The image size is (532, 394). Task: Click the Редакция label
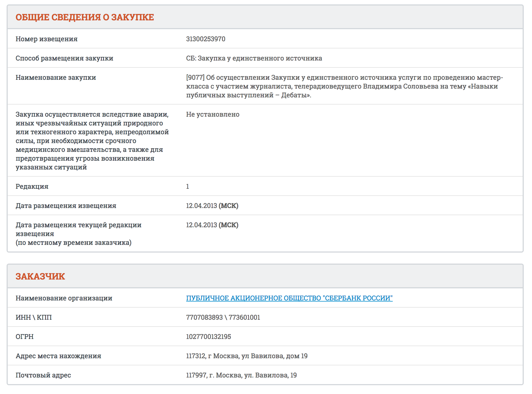pos(32,187)
